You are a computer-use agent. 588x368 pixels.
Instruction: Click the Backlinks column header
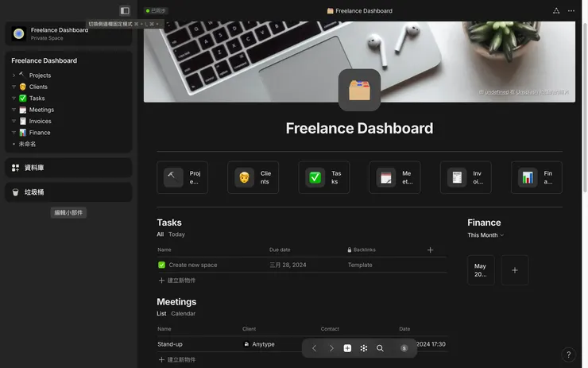362,250
